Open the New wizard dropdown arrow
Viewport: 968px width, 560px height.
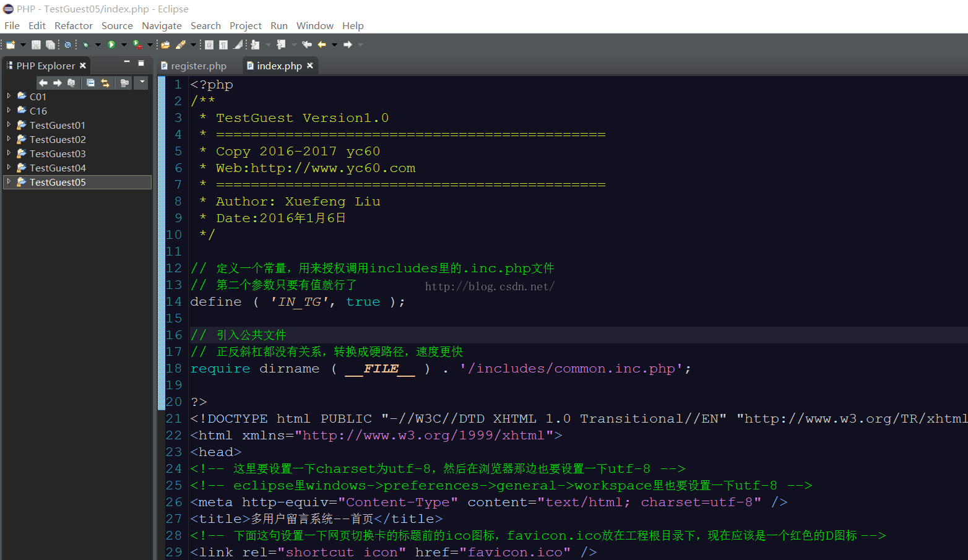click(23, 45)
